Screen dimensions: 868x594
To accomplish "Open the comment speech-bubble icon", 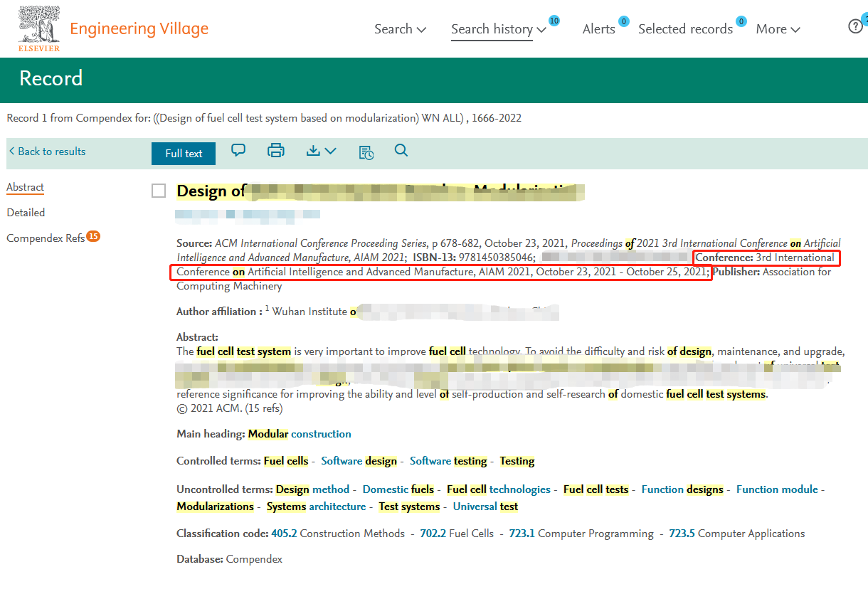I will tap(238, 150).
